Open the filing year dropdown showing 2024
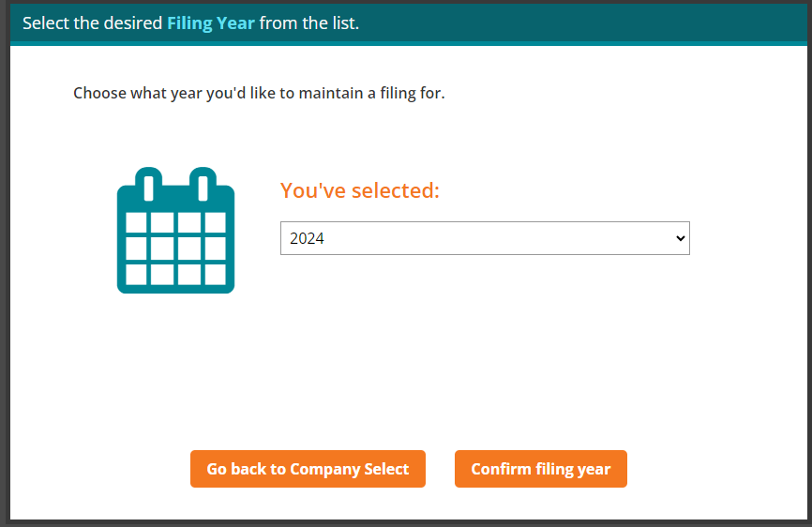Screen dimensions: 812x527 tap(485, 238)
